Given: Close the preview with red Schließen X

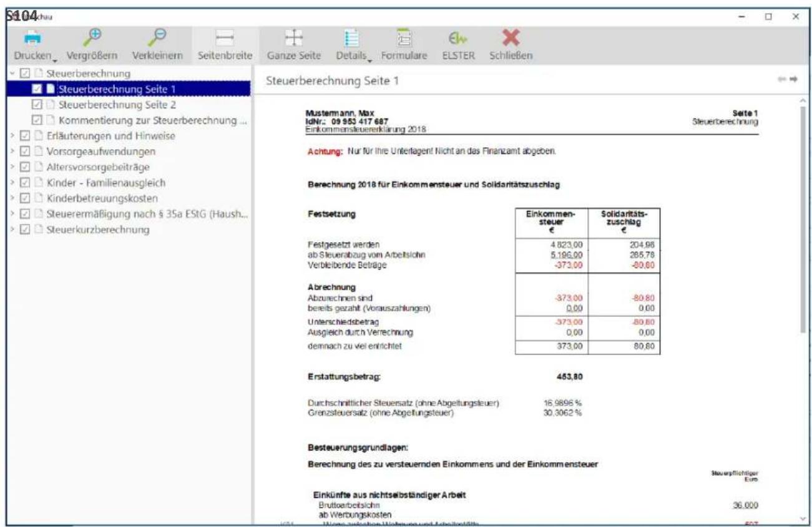Looking at the screenshot, I should pos(511,46).
